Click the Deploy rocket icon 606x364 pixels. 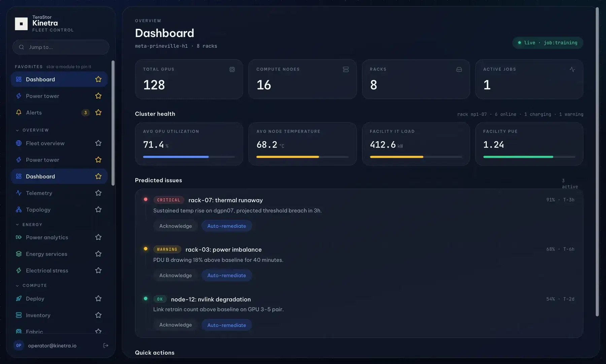[x=19, y=298]
